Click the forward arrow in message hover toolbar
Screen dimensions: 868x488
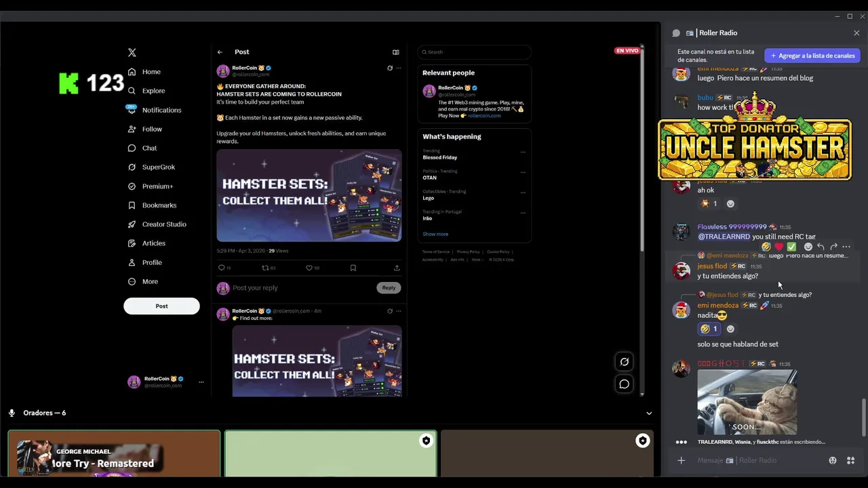click(x=833, y=247)
